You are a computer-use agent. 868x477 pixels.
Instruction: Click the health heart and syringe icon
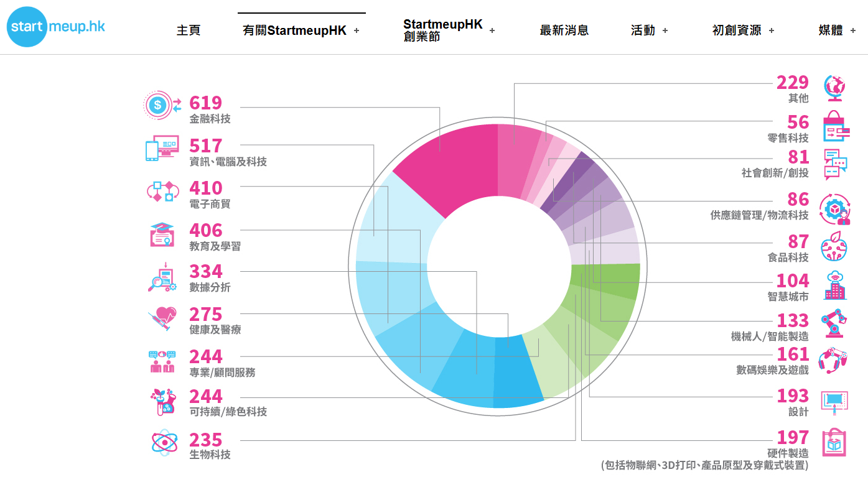162,318
